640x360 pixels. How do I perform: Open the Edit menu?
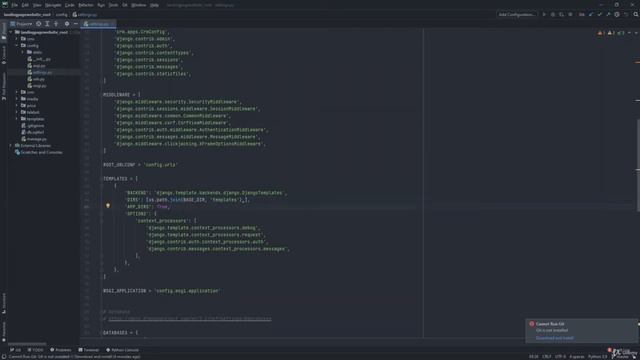25,5
